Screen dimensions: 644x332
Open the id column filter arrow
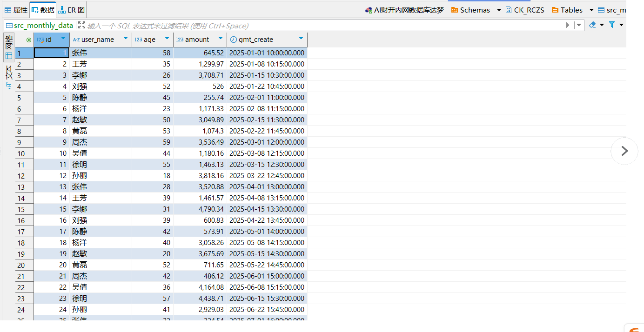point(64,38)
